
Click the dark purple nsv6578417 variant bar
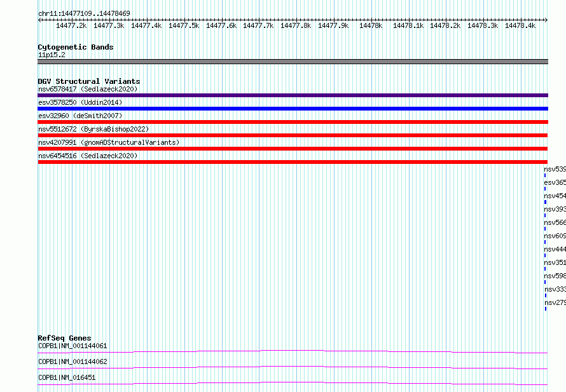click(293, 95)
